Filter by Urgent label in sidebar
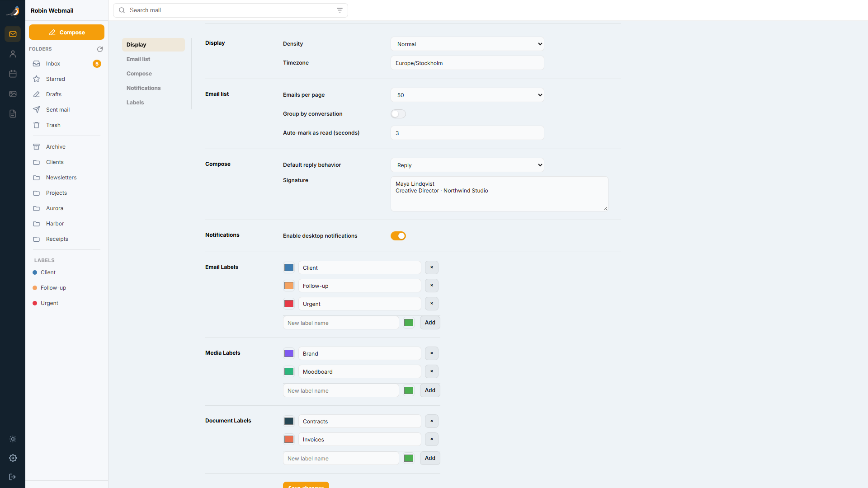This screenshot has height=488, width=868. click(x=66, y=303)
